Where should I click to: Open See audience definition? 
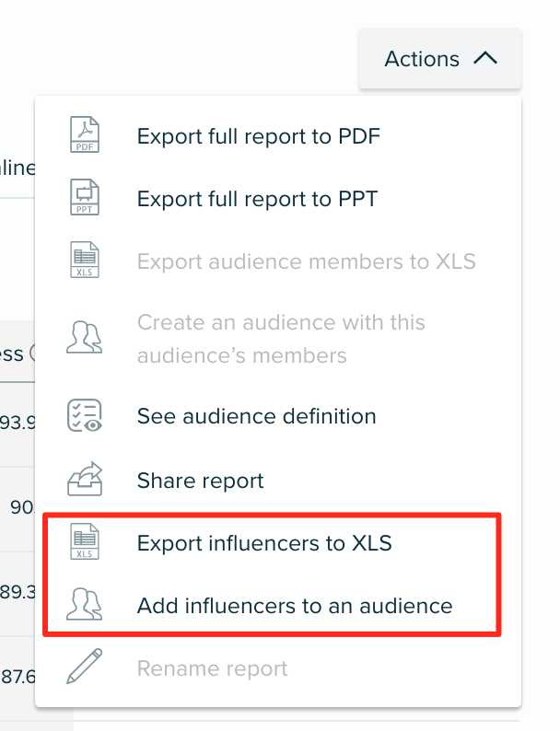278,416
